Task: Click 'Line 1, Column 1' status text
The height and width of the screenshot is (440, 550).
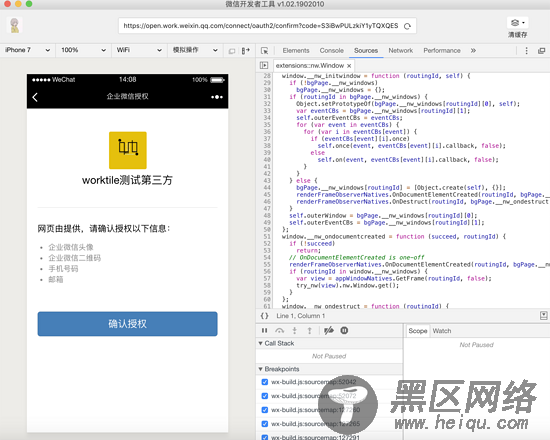Action: click(301, 316)
